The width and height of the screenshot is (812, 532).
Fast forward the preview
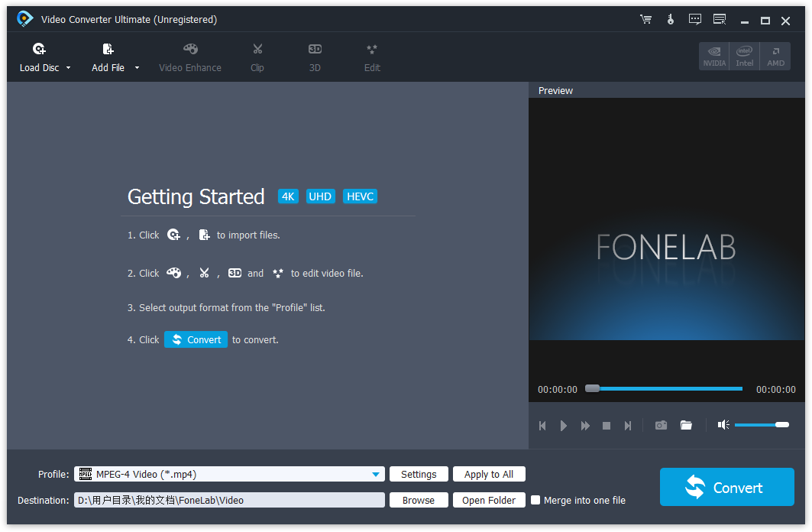click(585, 425)
